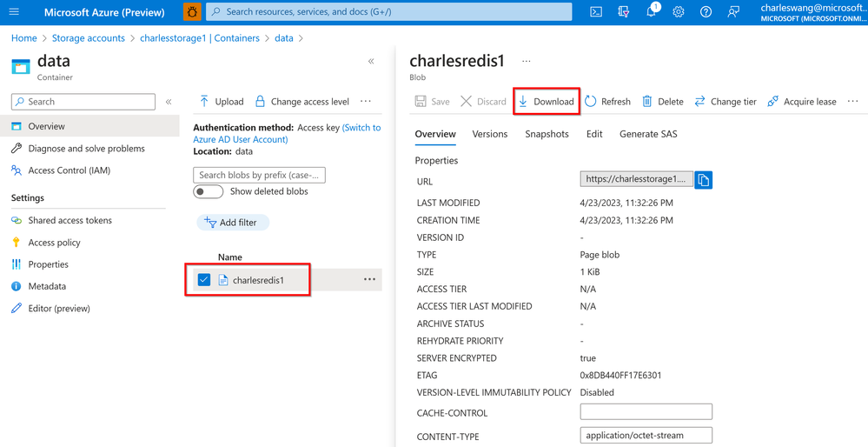This screenshot has width=868, height=447.
Task: Click the Save button in blob toolbar
Action: tap(433, 102)
